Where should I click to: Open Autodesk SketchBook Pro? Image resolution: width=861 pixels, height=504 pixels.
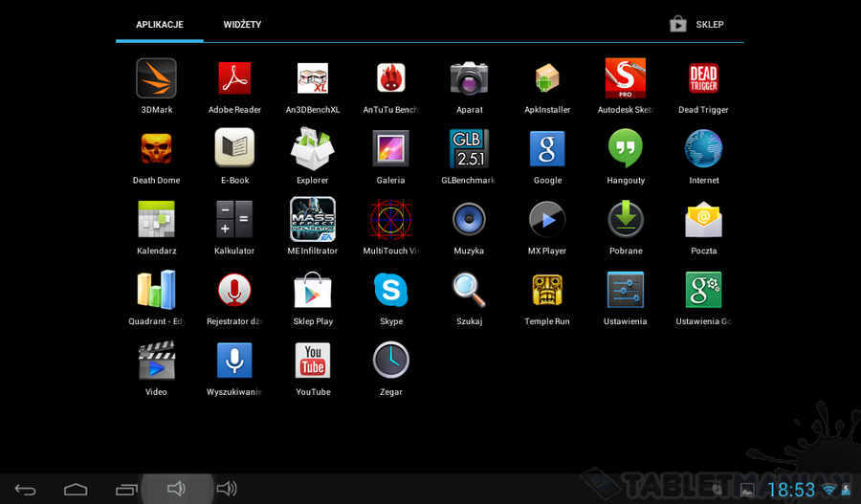click(x=626, y=78)
